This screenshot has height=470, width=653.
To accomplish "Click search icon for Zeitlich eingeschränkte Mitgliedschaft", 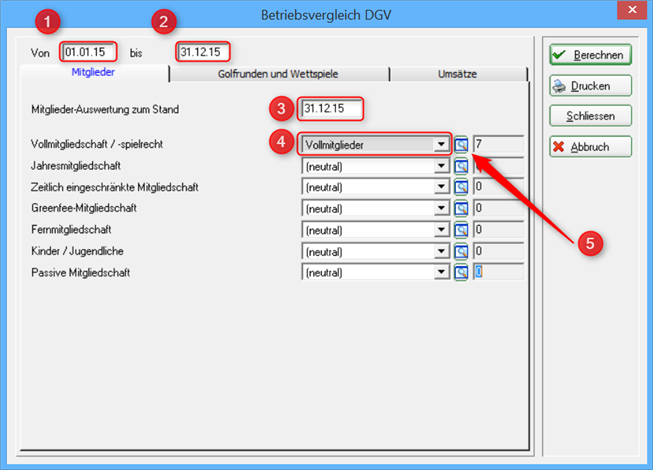I will coord(461,187).
